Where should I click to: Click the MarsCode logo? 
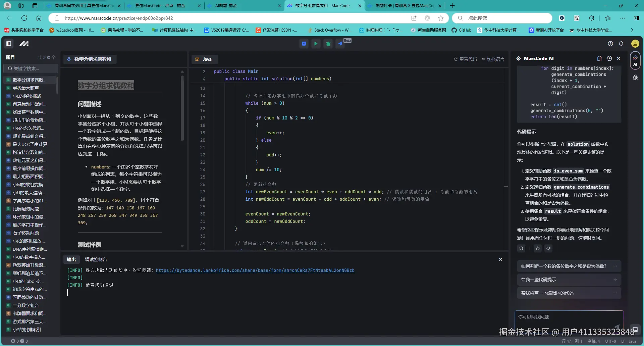[24, 44]
